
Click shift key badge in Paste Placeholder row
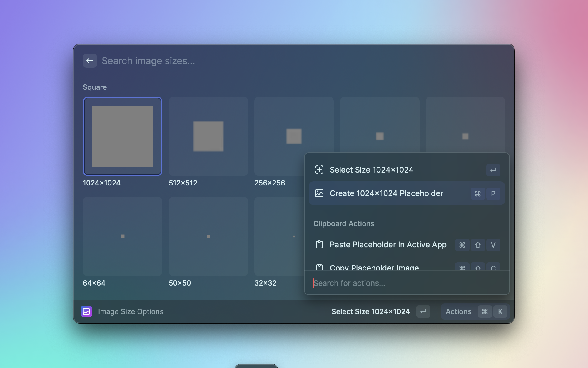point(478,245)
